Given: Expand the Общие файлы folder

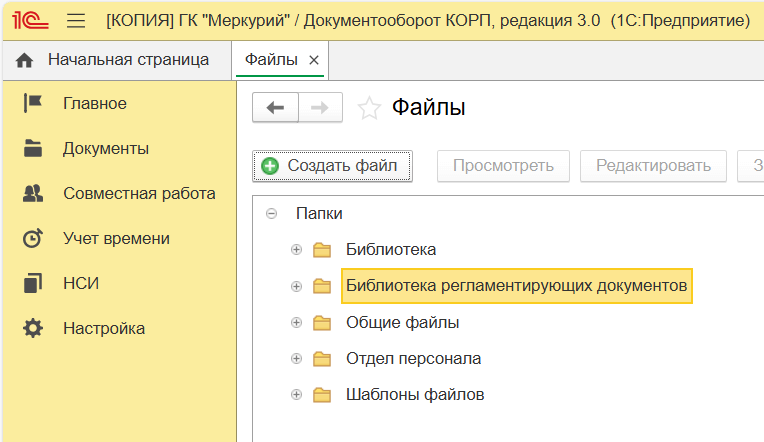Looking at the screenshot, I should click(x=296, y=322).
